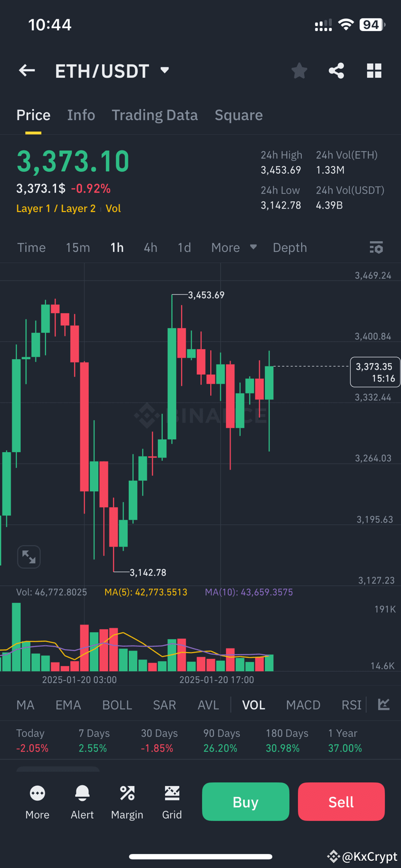The height and width of the screenshot is (868, 401).
Task: Switch to the Trading Data tab
Action: point(154,115)
